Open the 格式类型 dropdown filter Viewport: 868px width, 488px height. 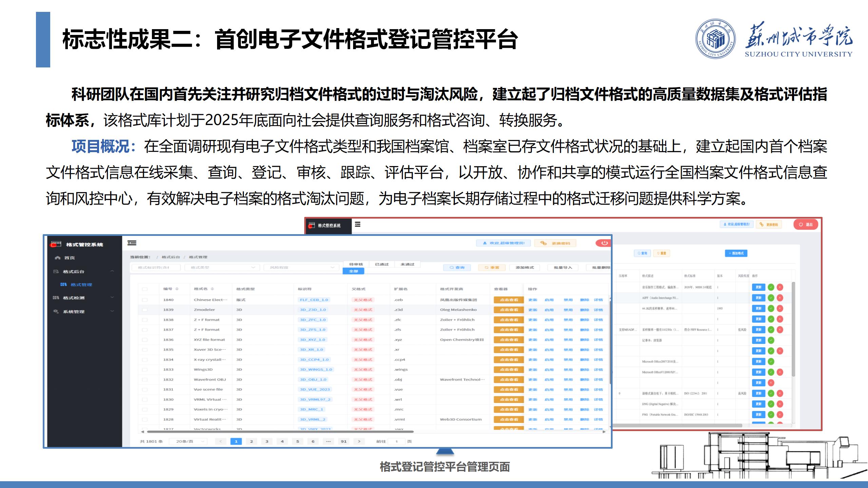pyautogui.click(x=223, y=268)
